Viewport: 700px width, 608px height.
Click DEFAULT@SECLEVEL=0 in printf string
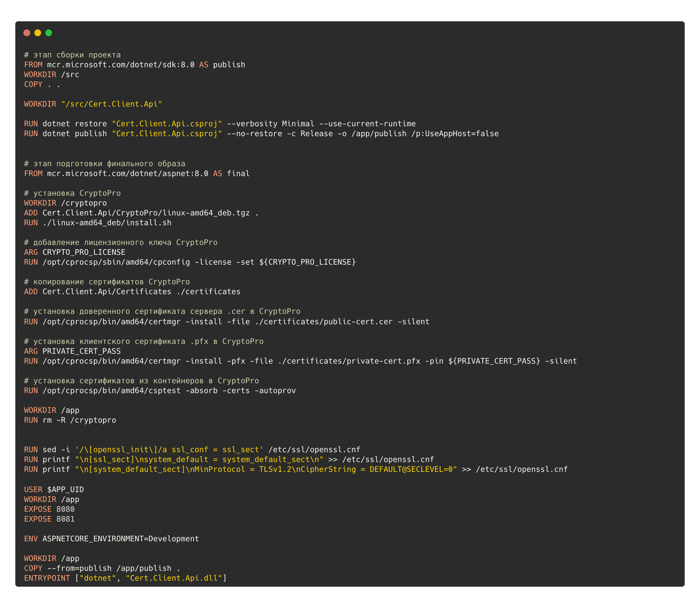[x=411, y=469]
